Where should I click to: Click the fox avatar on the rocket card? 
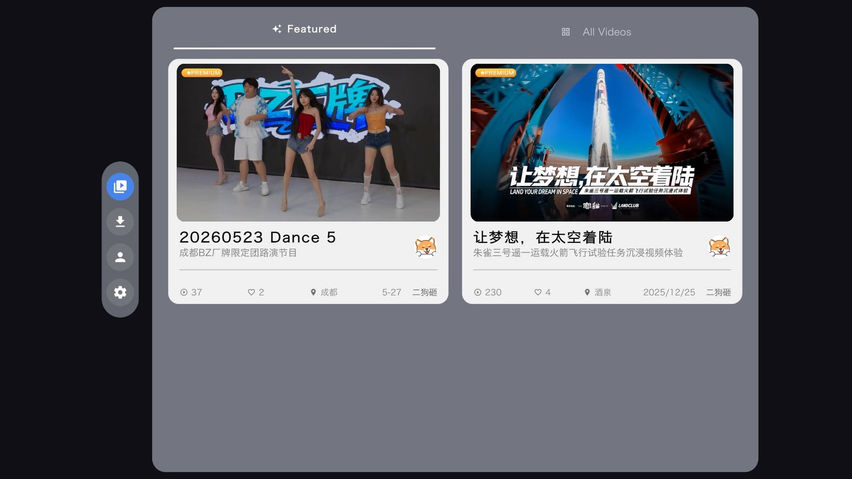pos(719,247)
